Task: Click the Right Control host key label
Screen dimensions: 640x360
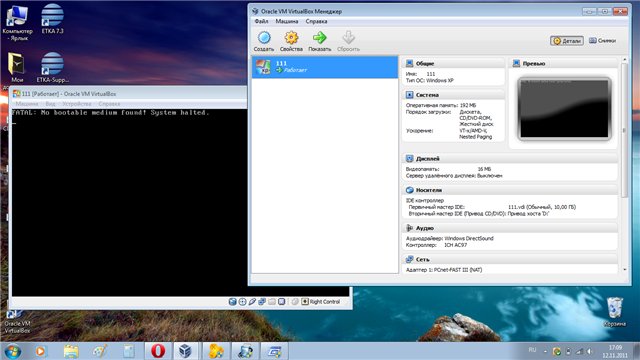Action: pos(324,302)
